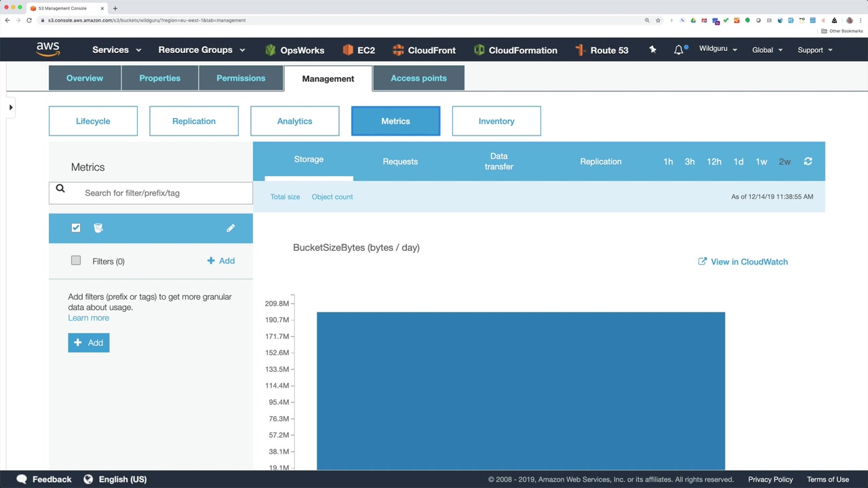The height and width of the screenshot is (488, 868).
Task: Open the Services dropdown menu
Action: pos(117,49)
